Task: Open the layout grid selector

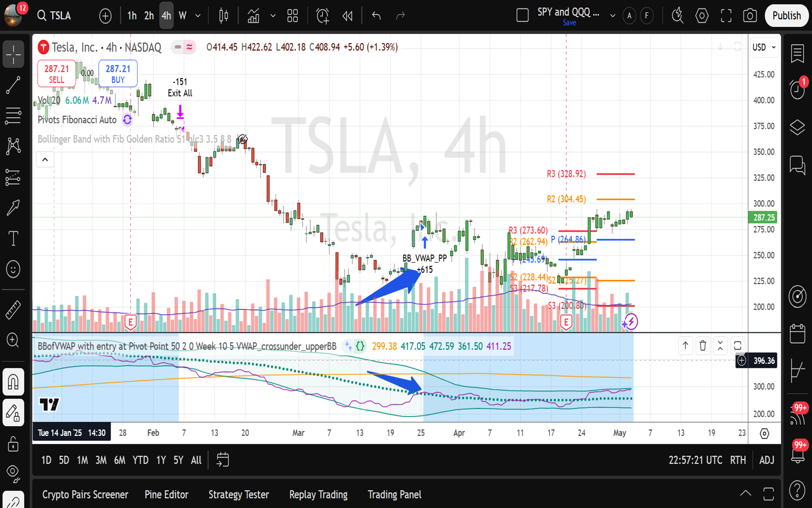Action: (293, 16)
